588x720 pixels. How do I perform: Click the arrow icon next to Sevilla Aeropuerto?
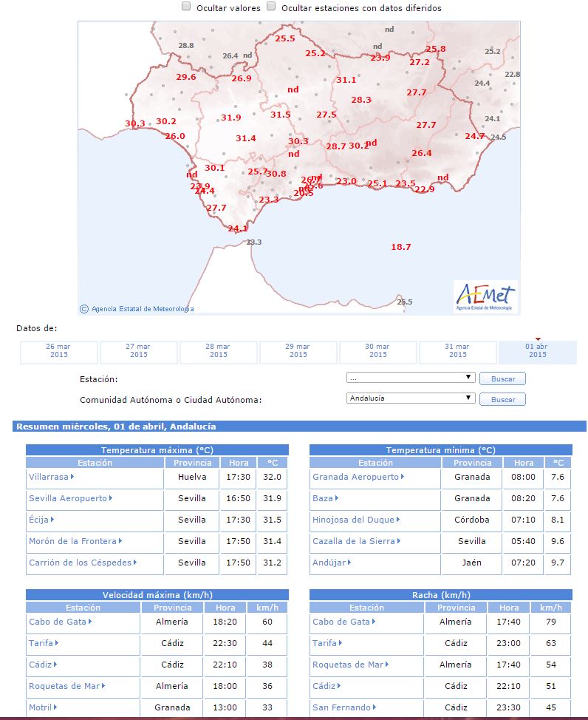coord(111,498)
